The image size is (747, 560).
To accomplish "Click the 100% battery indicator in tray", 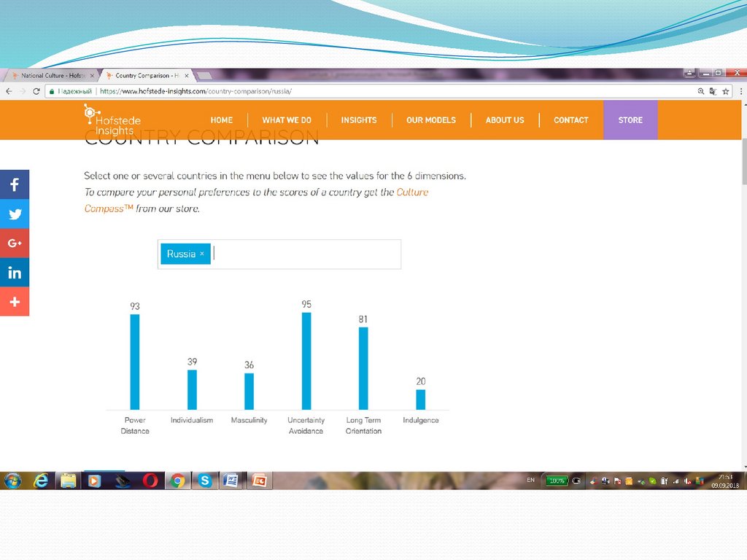I will (x=557, y=481).
